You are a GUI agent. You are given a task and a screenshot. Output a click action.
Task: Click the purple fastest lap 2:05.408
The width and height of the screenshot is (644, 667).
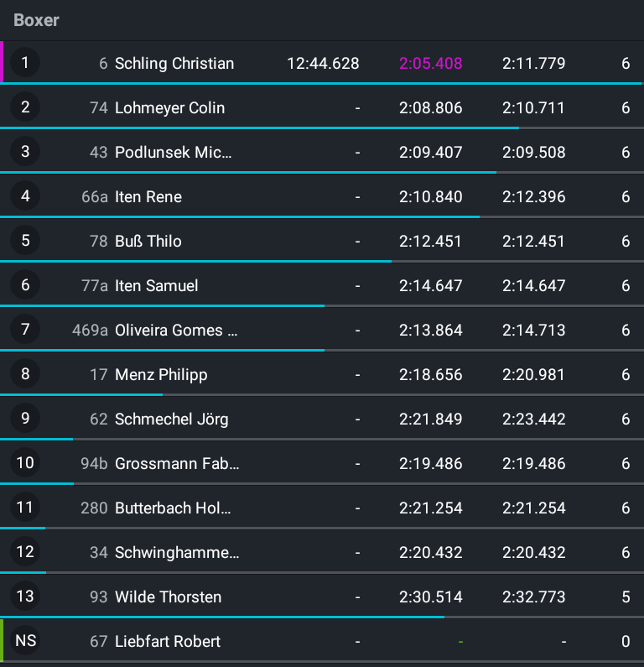coord(430,64)
